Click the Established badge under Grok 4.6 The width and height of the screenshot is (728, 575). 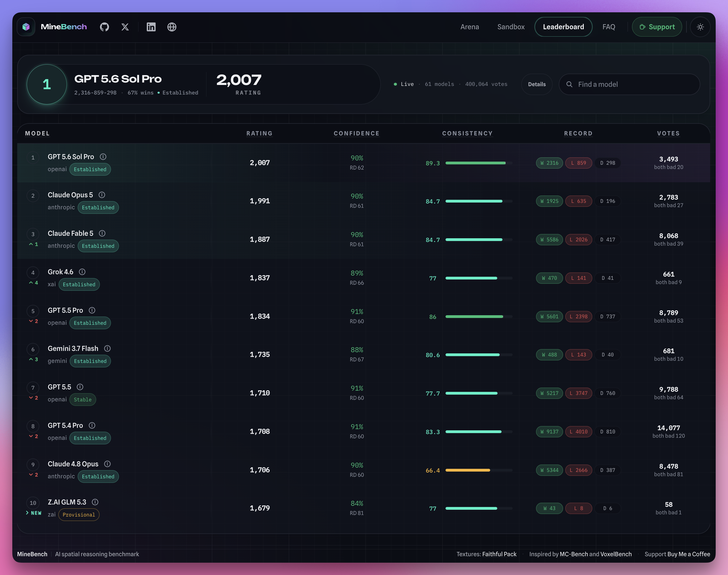(79, 284)
